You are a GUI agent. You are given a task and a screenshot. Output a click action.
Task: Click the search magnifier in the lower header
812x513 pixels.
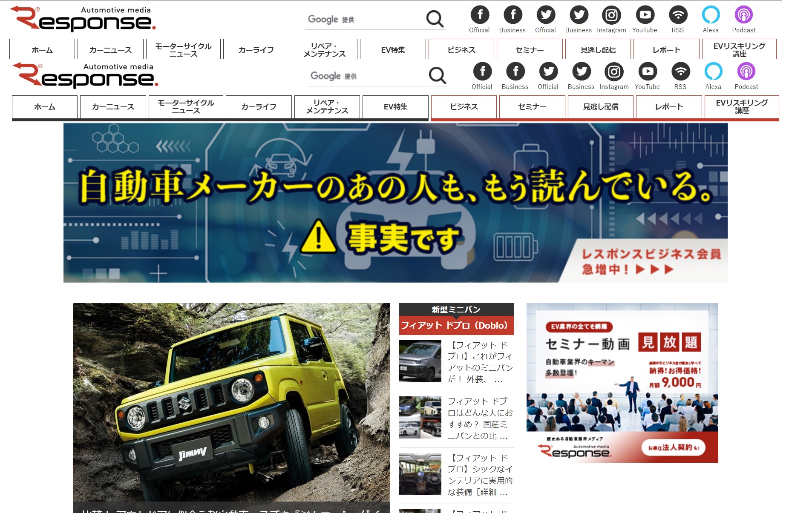pos(437,75)
